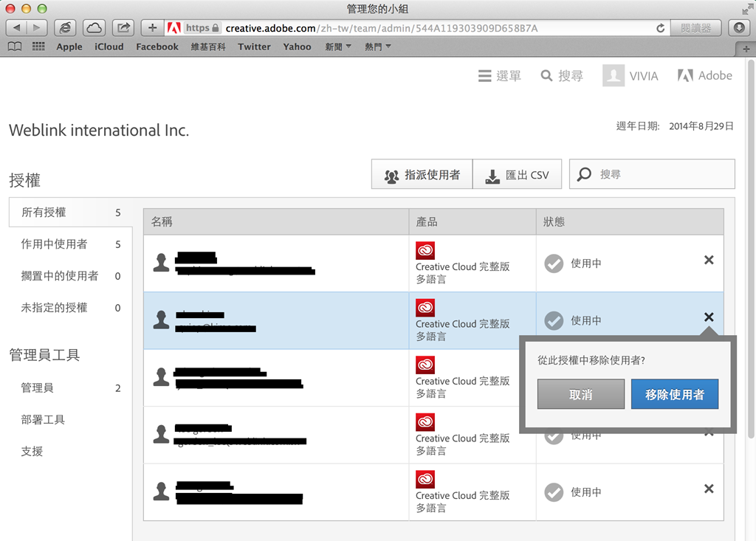Remove the first user with X icon

(x=709, y=261)
